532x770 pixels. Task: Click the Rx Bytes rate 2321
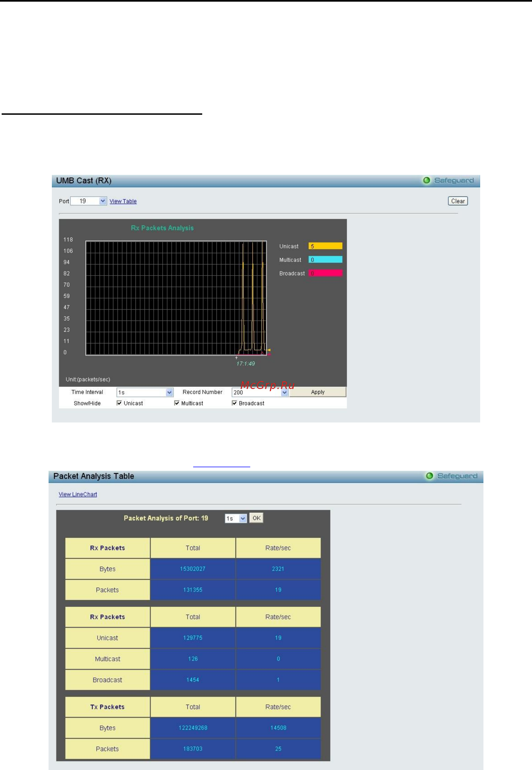[278, 569]
